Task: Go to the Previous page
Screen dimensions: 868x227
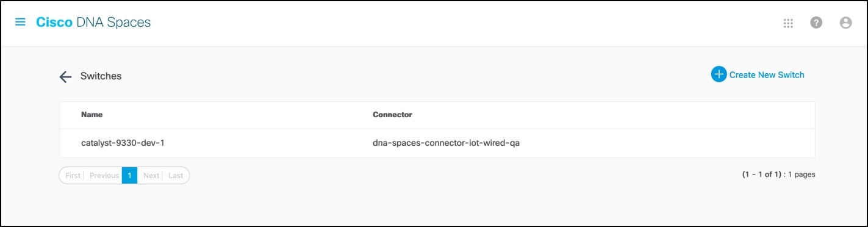Action: (x=104, y=175)
